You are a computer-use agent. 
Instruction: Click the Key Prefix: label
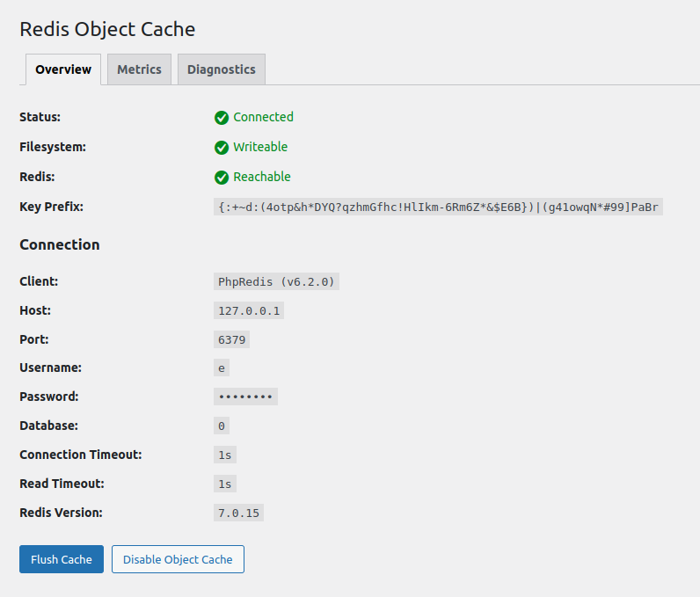point(51,207)
